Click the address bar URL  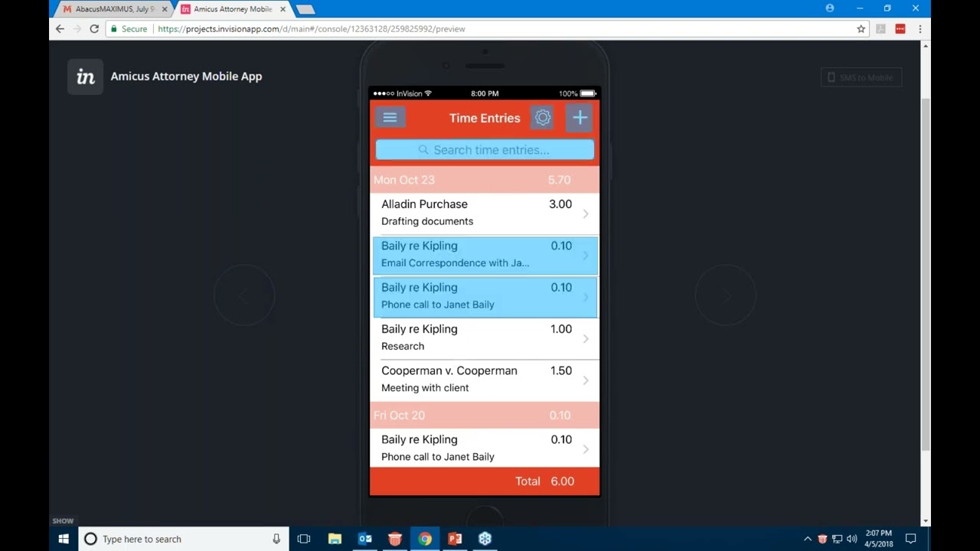tap(312, 29)
